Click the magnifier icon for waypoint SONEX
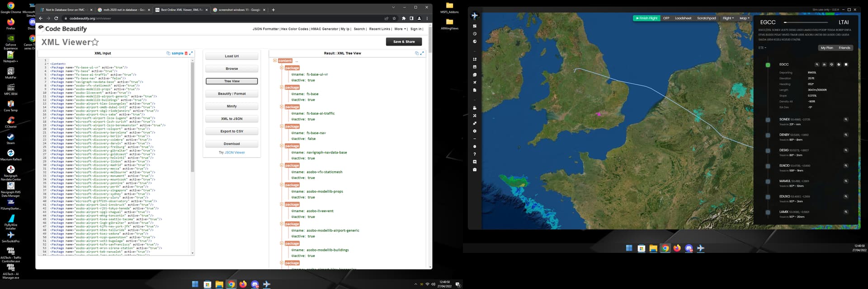Image resolution: width=868 pixels, height=289 pixels. coord(846,120)
